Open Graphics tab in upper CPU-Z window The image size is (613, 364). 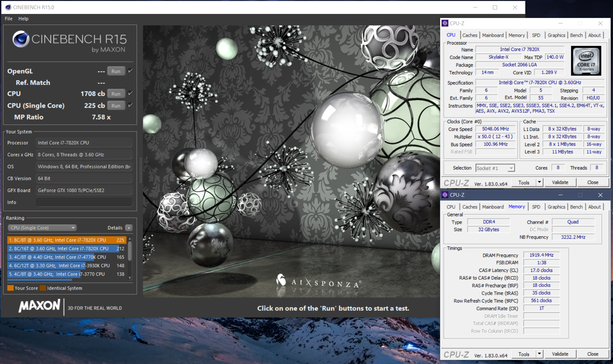[557, 35]
